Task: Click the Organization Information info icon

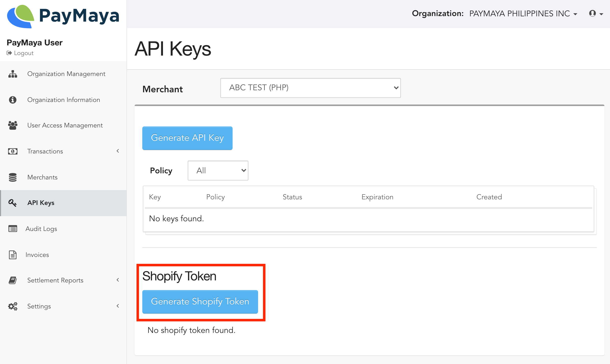Action: (13, 100)
